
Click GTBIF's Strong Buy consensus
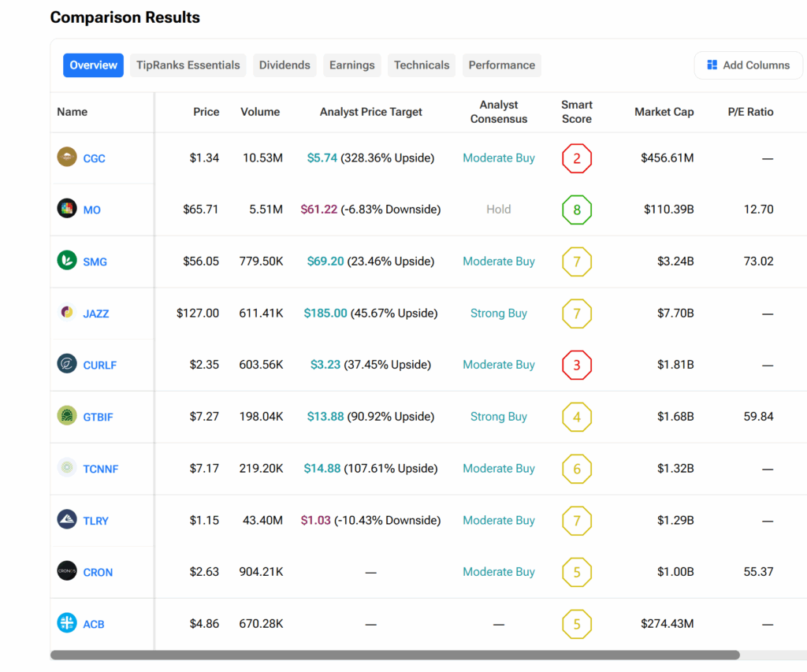[499, 416]
